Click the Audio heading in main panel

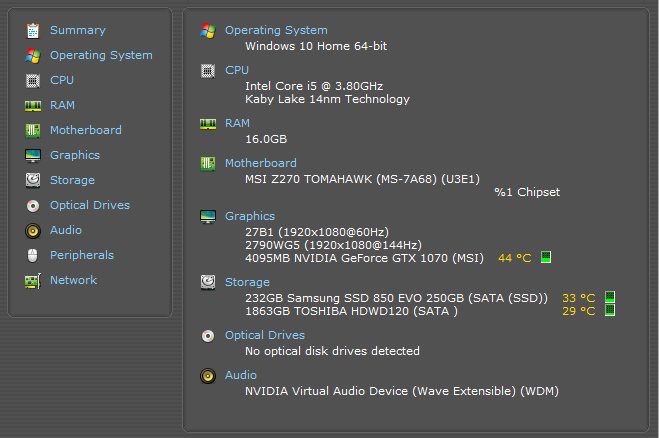[240, 375]
